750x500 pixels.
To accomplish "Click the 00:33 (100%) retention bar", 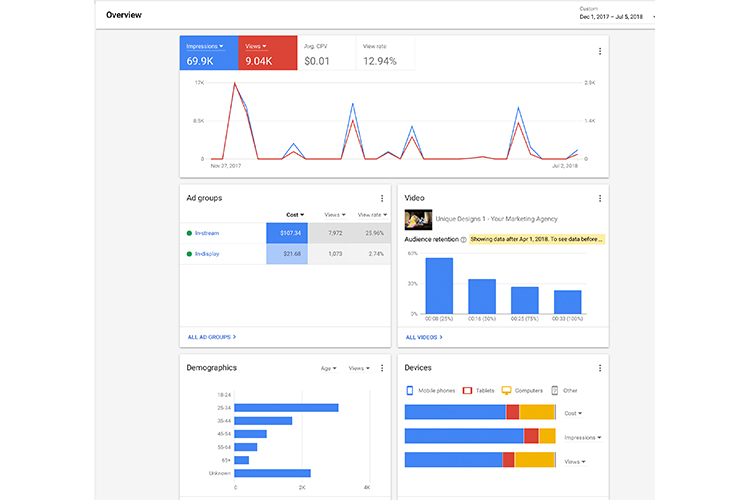I will [x=567, y=302].
